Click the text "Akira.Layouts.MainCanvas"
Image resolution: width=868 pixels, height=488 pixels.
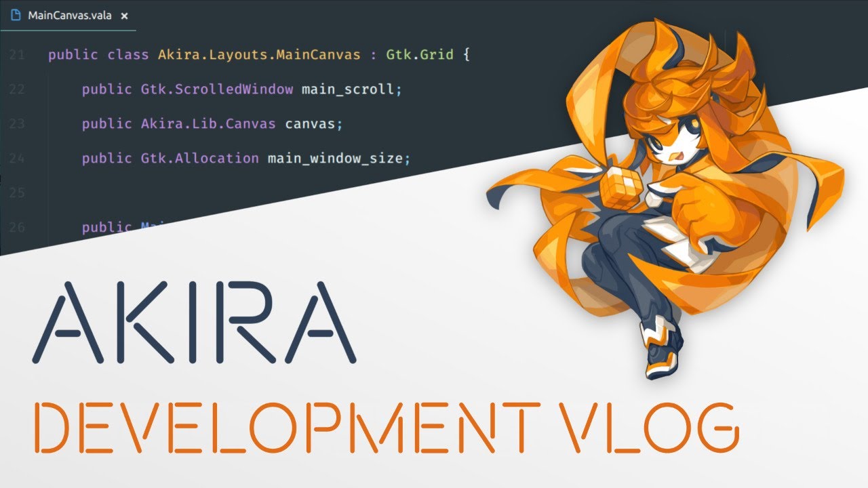point(259,55)
